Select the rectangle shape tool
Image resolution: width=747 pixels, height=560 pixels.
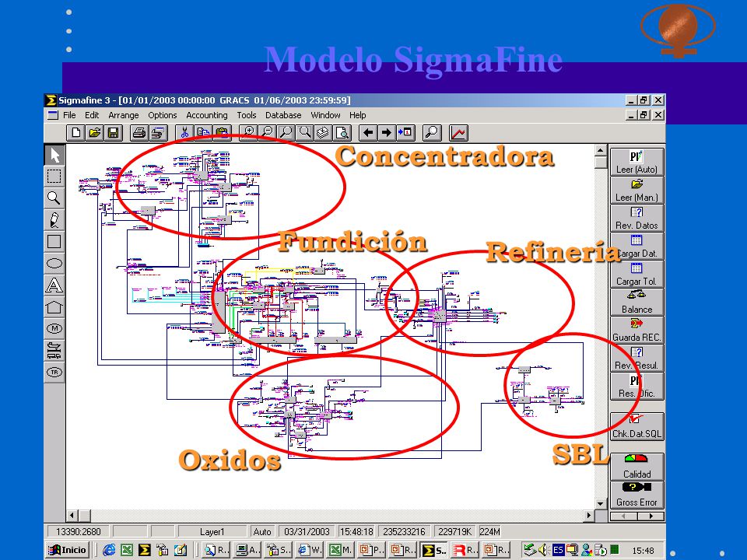point(54,242)
